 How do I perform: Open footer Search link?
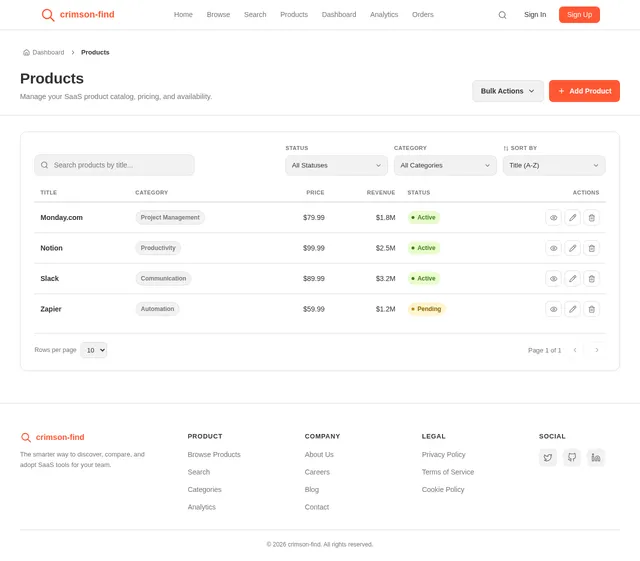[x=199, y=472]
